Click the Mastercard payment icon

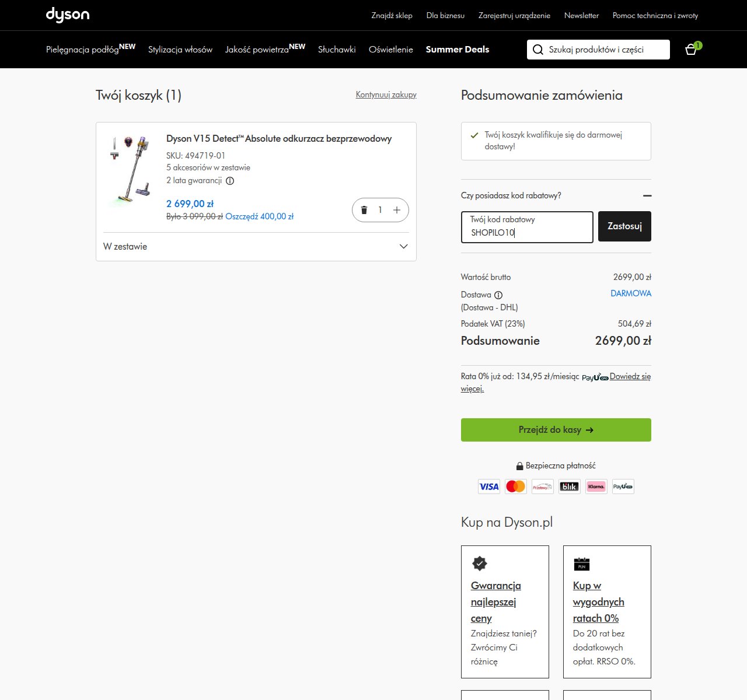click(516, 487)
